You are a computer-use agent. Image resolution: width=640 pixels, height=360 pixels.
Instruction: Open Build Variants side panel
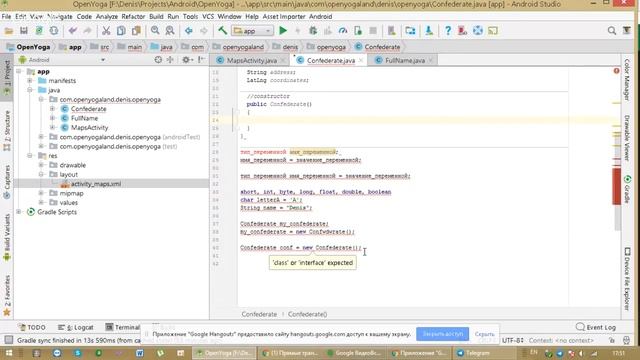coord(7,238)
